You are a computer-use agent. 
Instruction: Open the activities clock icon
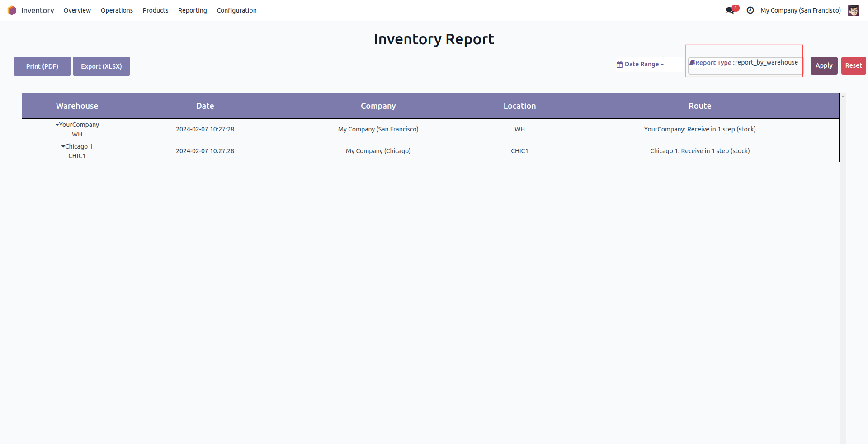[750, 10]
